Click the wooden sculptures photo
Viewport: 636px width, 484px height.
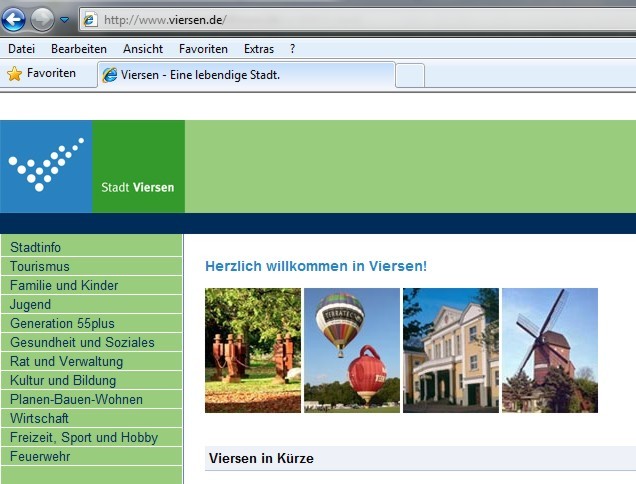[x=252, y=350]
